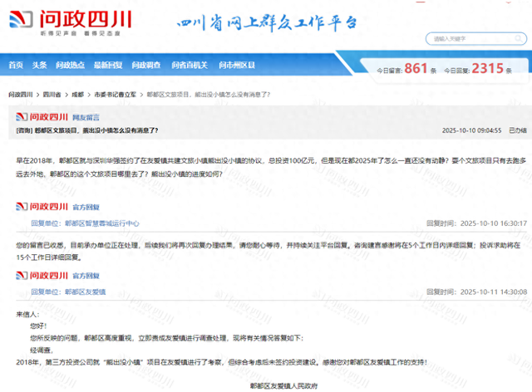Click the 成都 breadcrumb link
532x392 pixels.
(77, 95)
